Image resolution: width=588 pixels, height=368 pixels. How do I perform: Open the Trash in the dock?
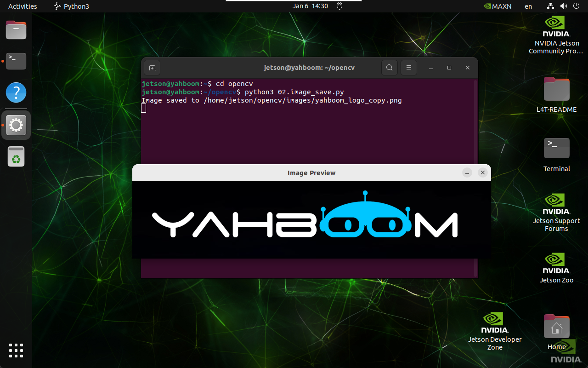[x=16, y=157]
